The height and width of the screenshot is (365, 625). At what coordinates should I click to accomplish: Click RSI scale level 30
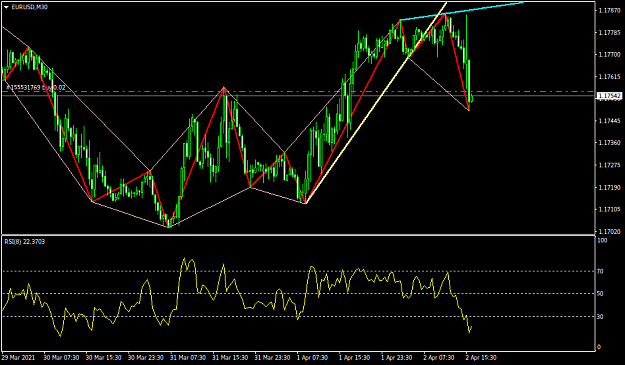pos(601,316)
